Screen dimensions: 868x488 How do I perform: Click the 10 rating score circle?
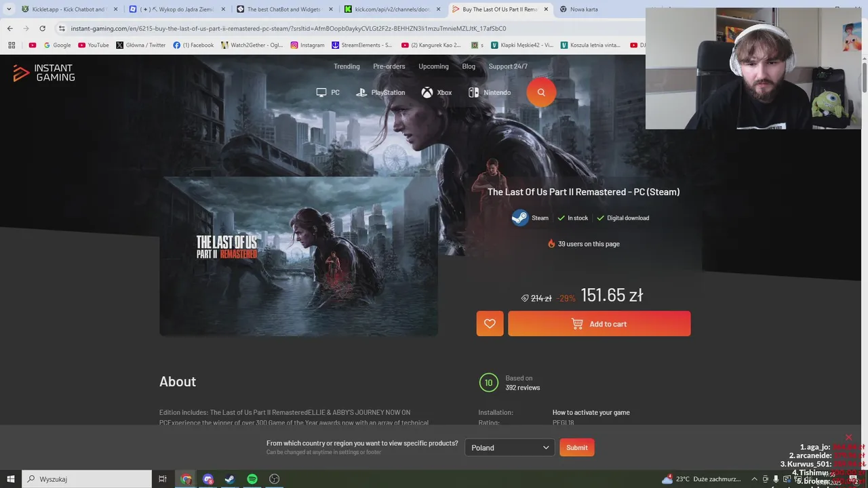coord(488,383)
